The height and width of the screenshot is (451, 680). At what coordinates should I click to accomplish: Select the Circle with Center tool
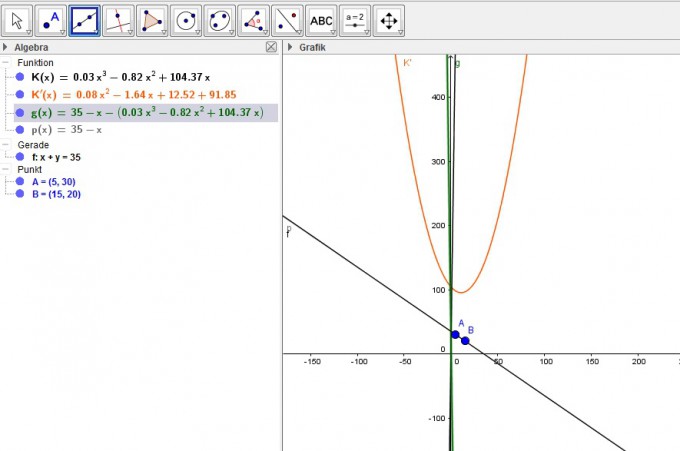coord(186,19)
